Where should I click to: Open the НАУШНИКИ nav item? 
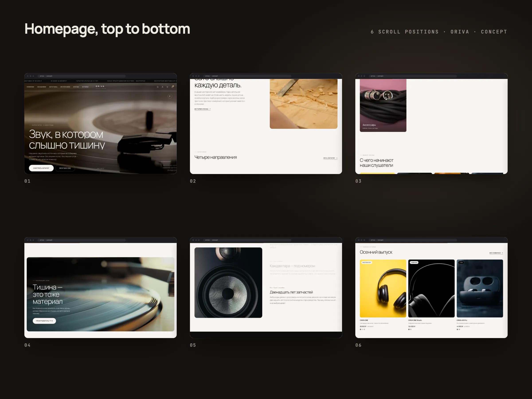coord(42,87)
